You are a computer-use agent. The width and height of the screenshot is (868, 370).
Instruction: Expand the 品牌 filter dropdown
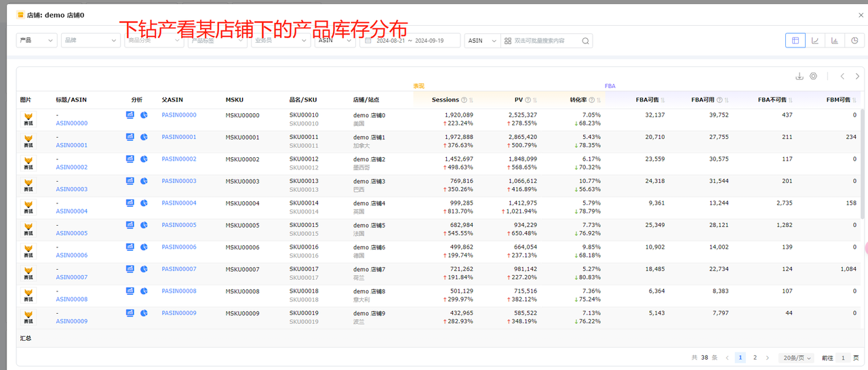coord(90,41)
